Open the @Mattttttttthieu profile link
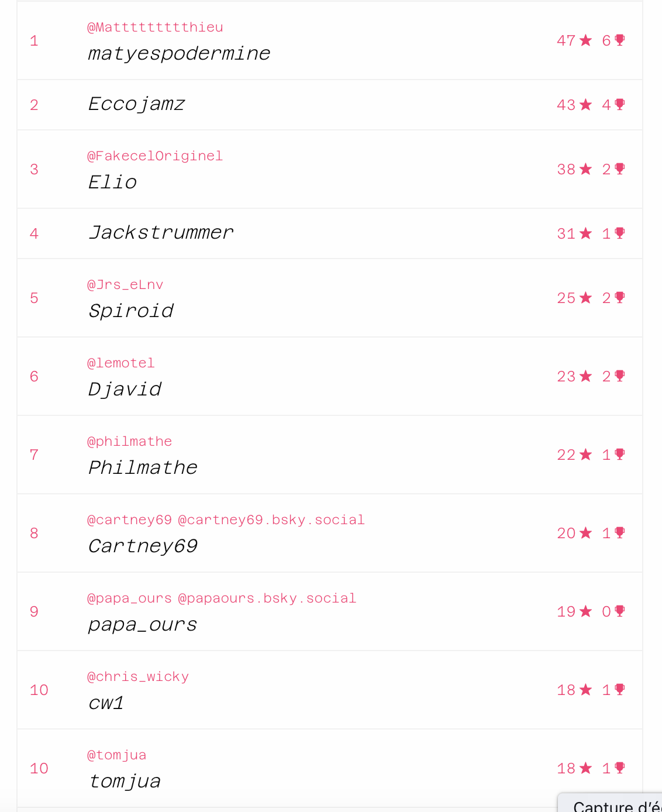This screenshot has width=662, height=812. coord(155,27)
